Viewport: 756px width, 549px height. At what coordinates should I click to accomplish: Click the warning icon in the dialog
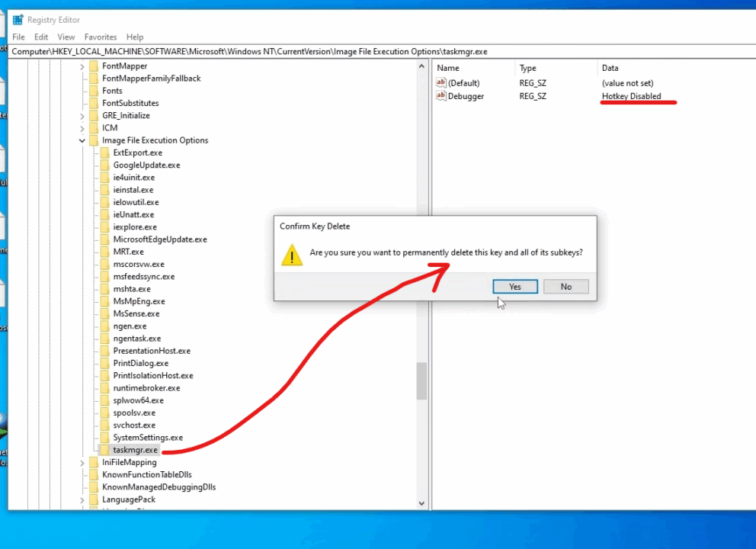point(292,255)
